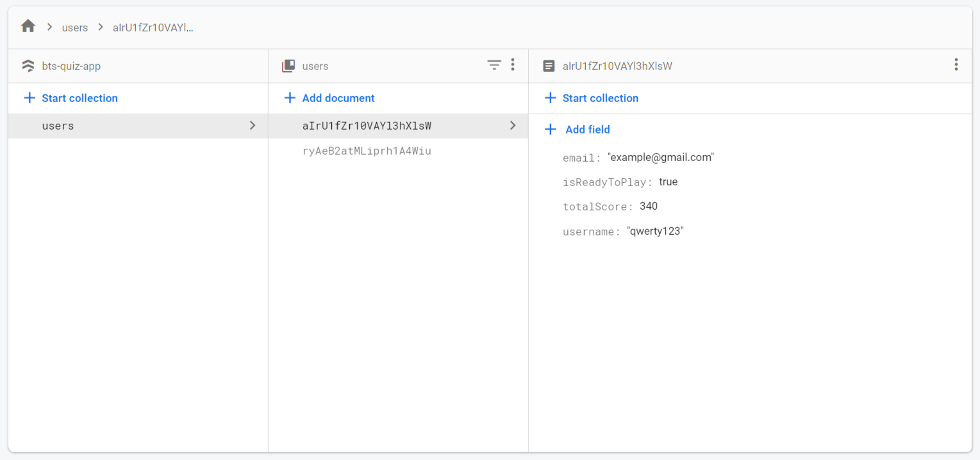Select the email field name
Viewport: 980px width, 460px height.
pos(581,158)
